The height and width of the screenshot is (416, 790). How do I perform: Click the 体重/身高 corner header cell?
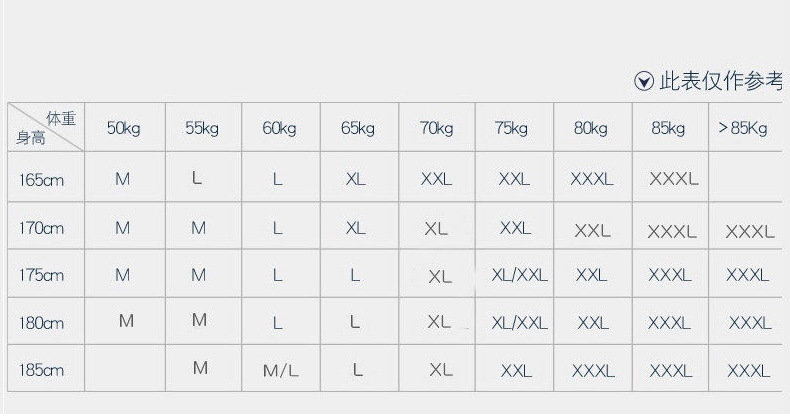tap(45, 128)
